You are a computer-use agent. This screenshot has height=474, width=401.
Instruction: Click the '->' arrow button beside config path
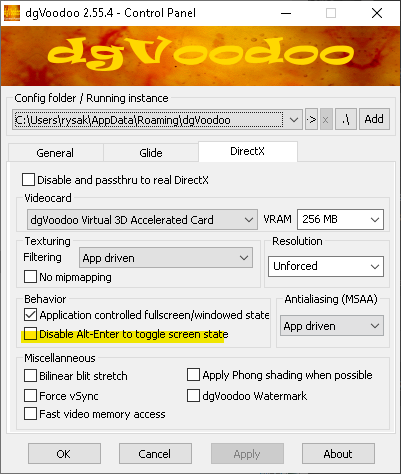311,119
